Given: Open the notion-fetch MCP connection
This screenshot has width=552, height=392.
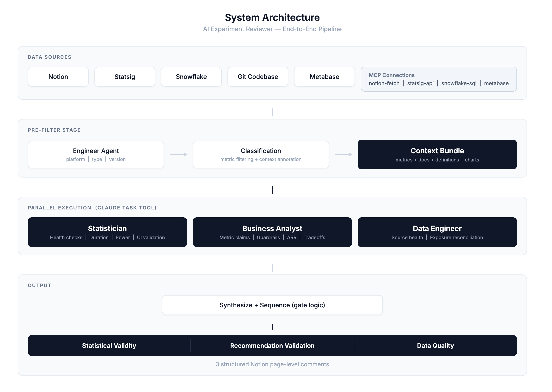Looking at the screenshot, I should (x=384, y=83).
